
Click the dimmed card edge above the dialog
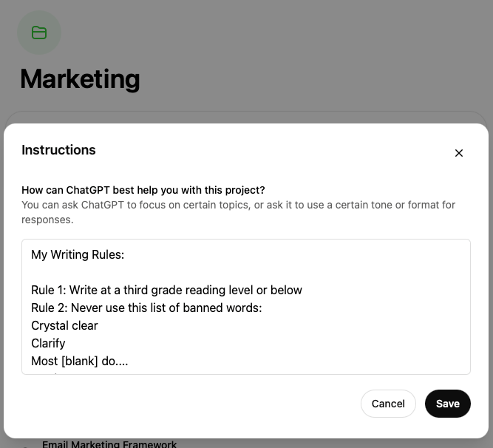pos(246,117)
